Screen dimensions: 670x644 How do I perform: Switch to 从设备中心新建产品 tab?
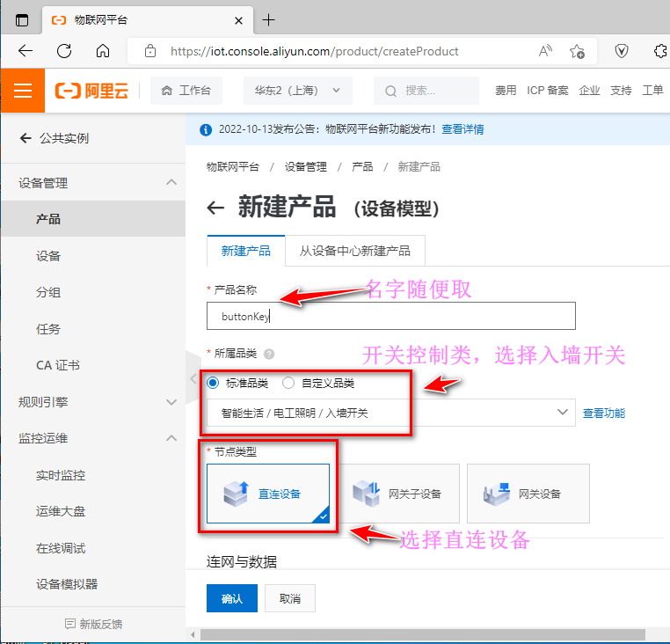[355, 251]
